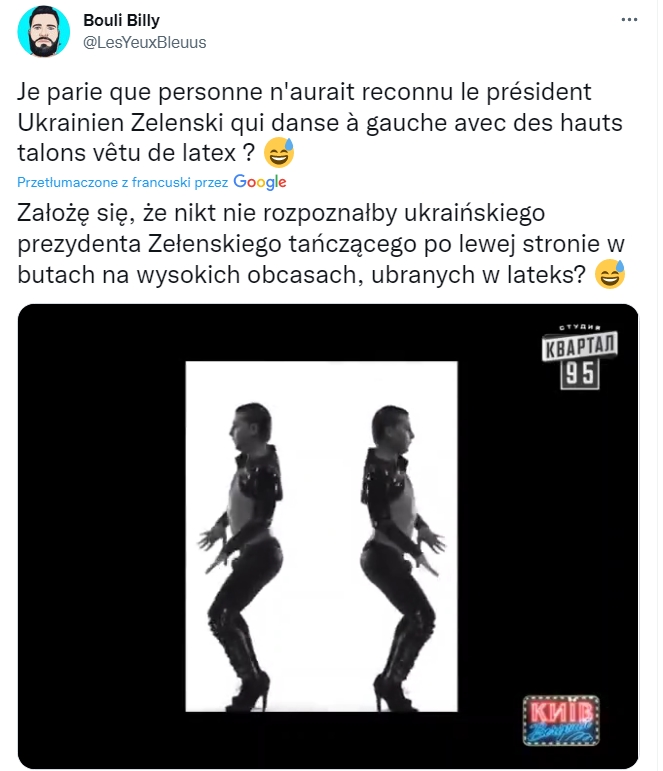663x771 pixels.
Task: Click 'Przetłumaczone z francuski przez' translation link
Action: [x=122, y=182]
